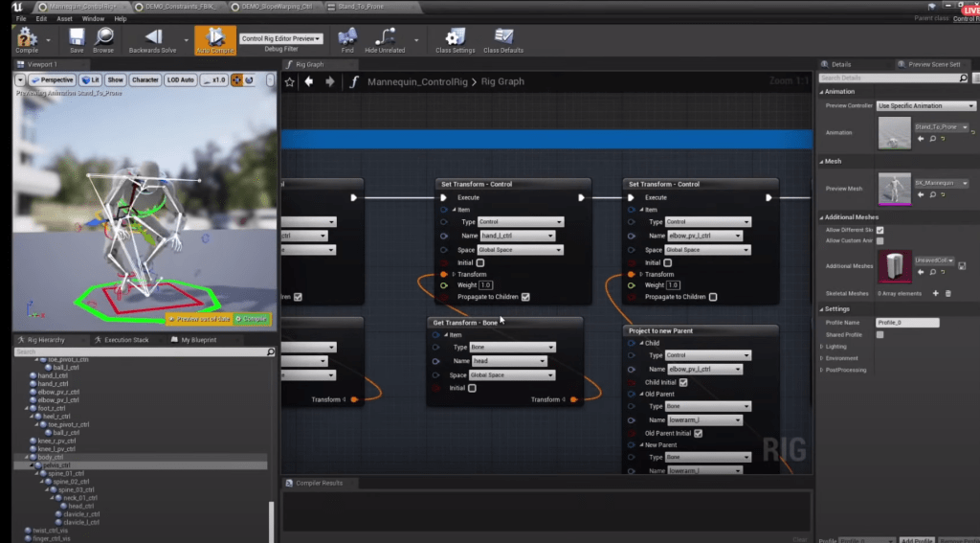
Task: Toggle Propagate to Children on hand_l_ctrl node
Action: [525, 297]
